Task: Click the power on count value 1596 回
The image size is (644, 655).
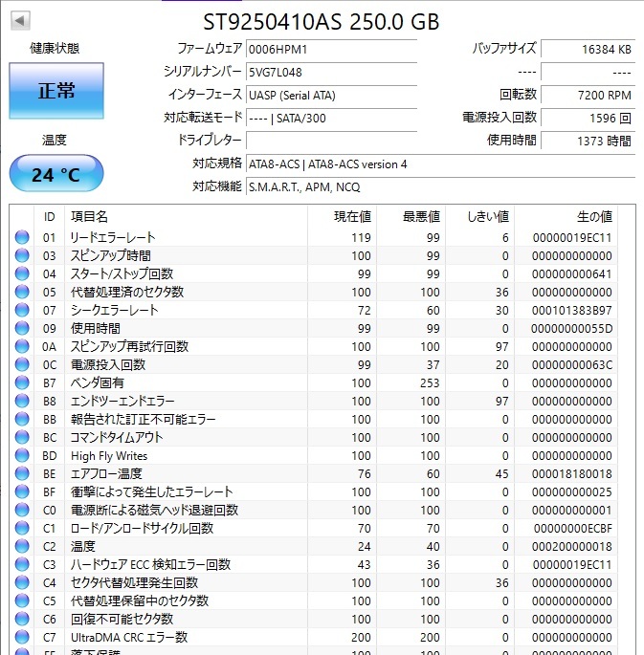Action: coord(588,119)
